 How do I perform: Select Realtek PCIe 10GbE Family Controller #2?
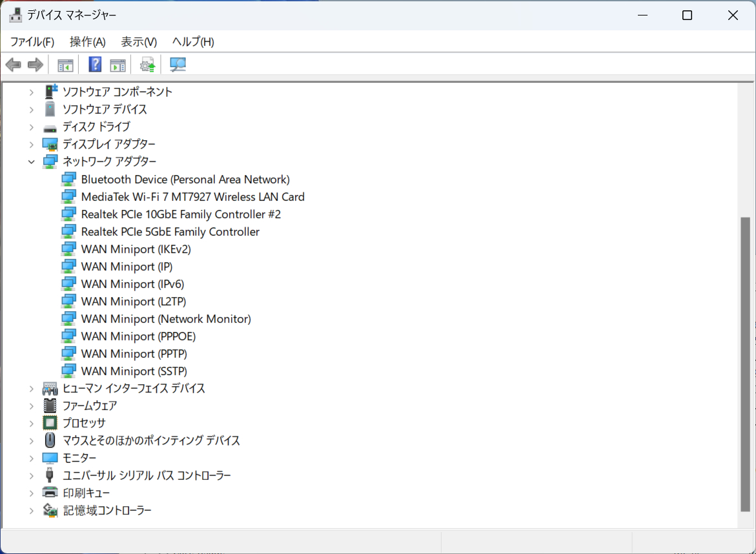[x=181, y=214]
